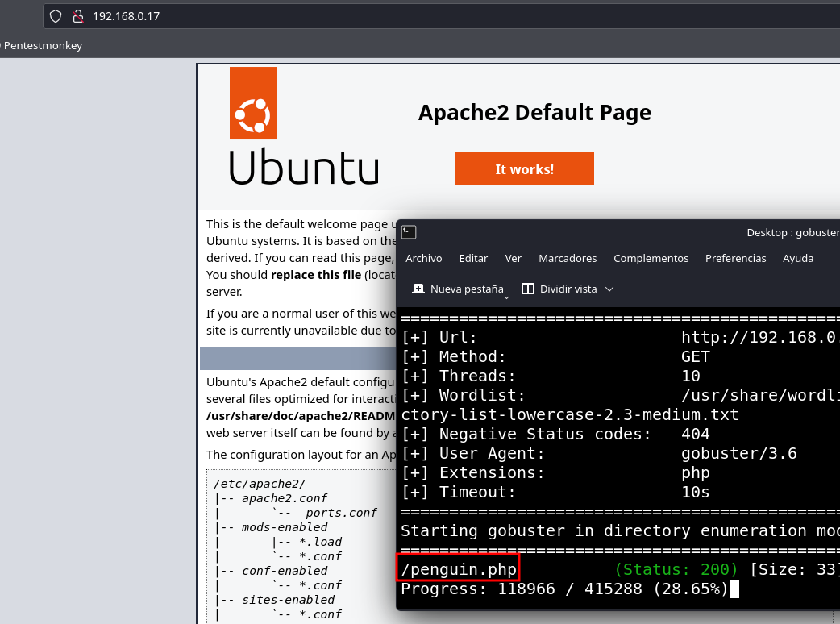Click the Progress: 118966 / 415288 line
The image size is (840, 624).
pyautogui.click(x=564, y=589)
